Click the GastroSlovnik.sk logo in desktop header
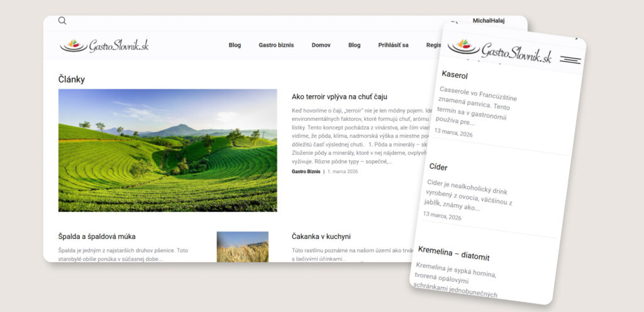 click(104, 45)
